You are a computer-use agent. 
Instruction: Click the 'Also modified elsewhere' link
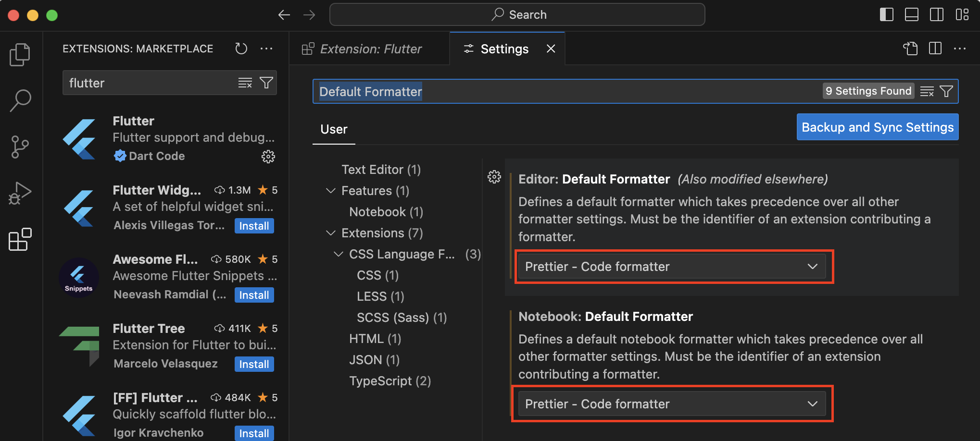pyautogui.click(x=753, y=179)
